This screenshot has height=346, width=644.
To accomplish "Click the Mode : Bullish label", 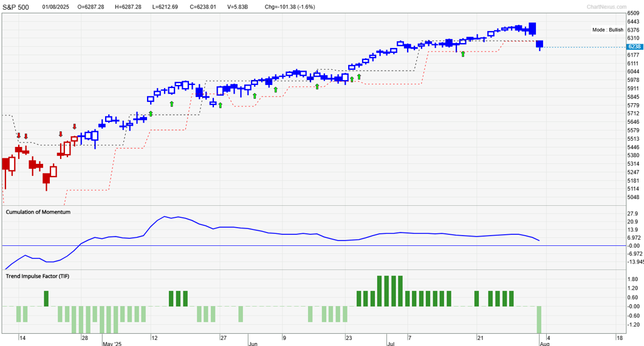I will point(608,30).
